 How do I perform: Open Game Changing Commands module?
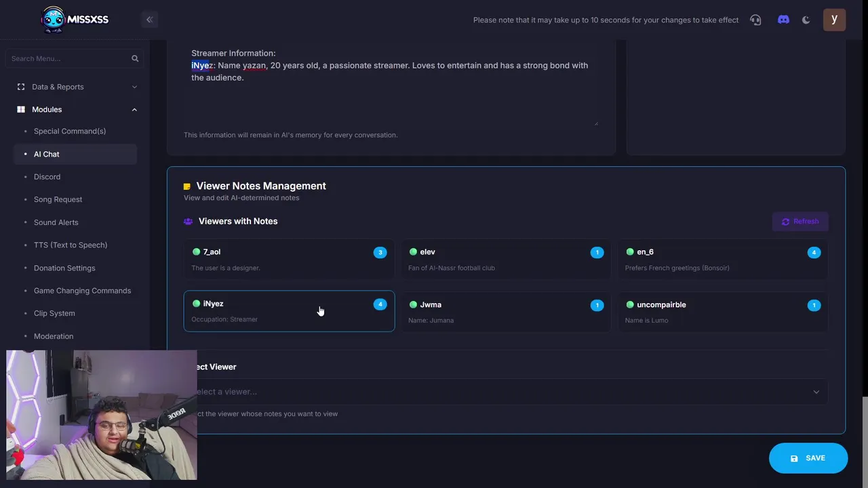(82, 291)
